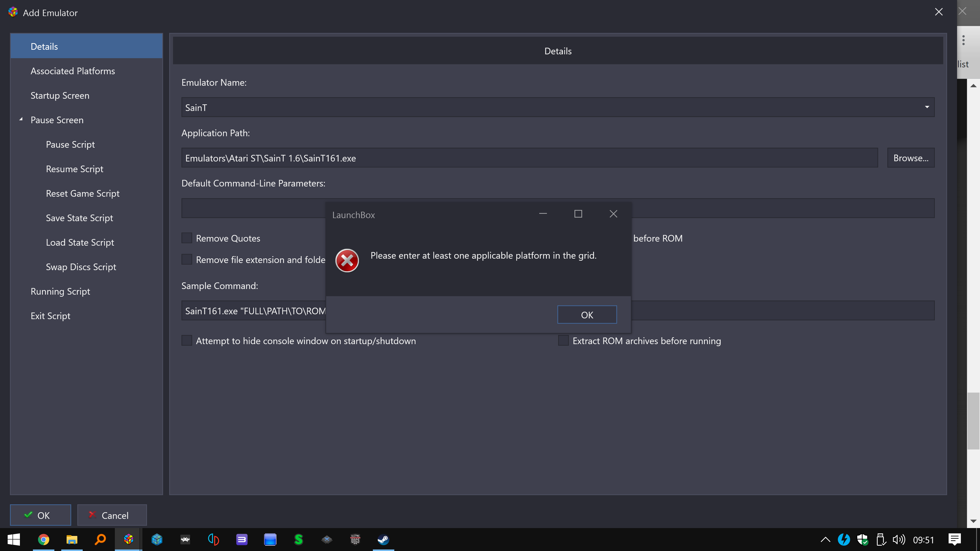The image size is (980, 551).
Task: Open the Emulator Name dropdown arrow
Action: 927,107
